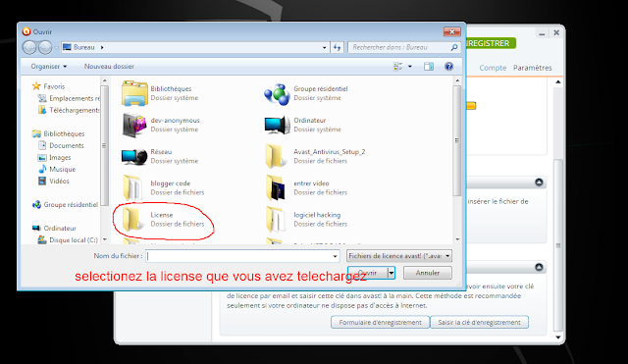Open Téléchargements in sidebar

tap(69, 110)
